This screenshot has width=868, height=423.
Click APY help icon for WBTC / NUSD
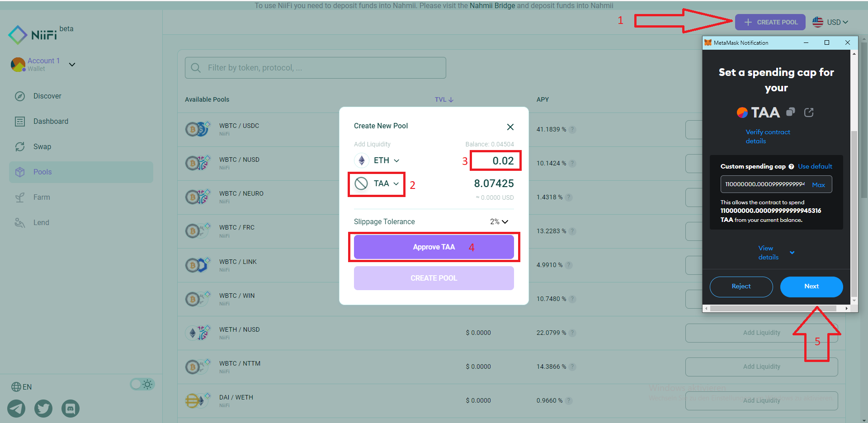click(x=572, y=163)
